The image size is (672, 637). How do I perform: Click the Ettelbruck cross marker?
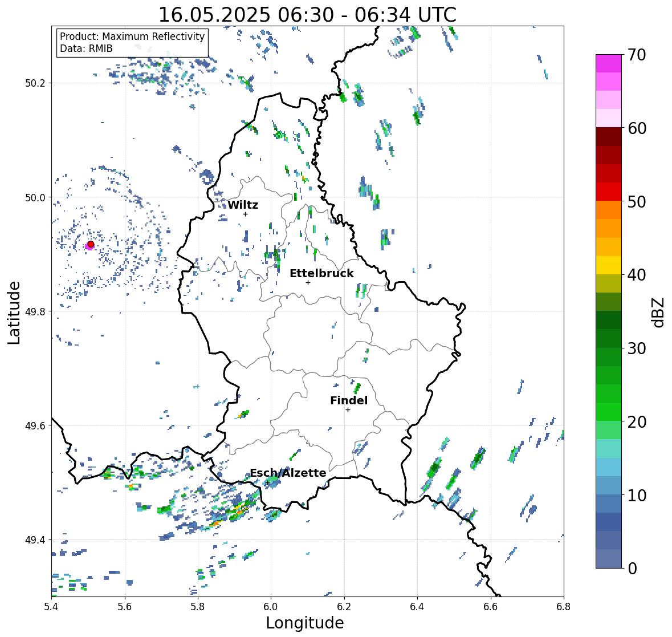point(308,282)
